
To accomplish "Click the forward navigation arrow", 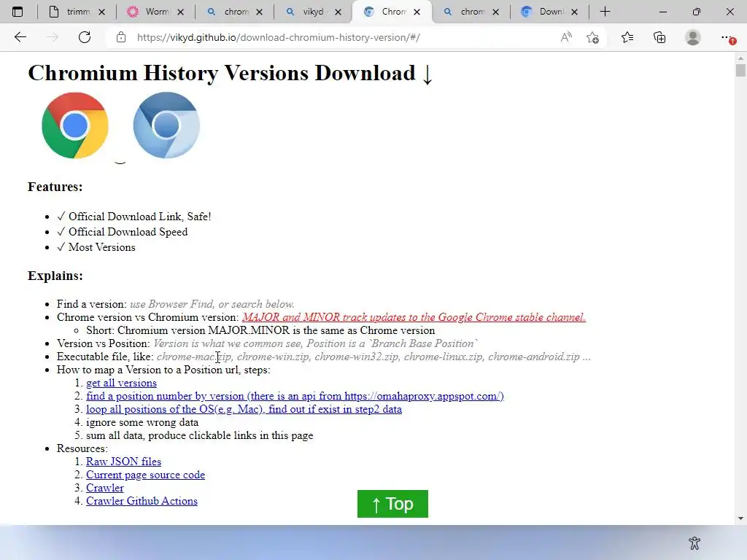I will pos(53,37).
